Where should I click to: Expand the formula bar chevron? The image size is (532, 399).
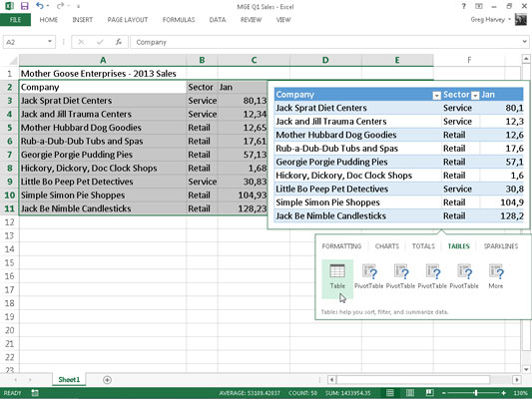pos(525,42)
